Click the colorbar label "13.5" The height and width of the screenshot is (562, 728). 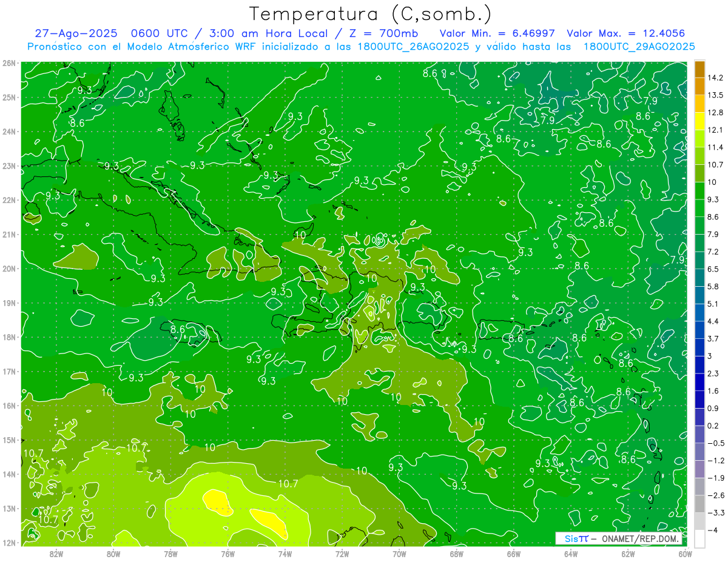point(715,95)
